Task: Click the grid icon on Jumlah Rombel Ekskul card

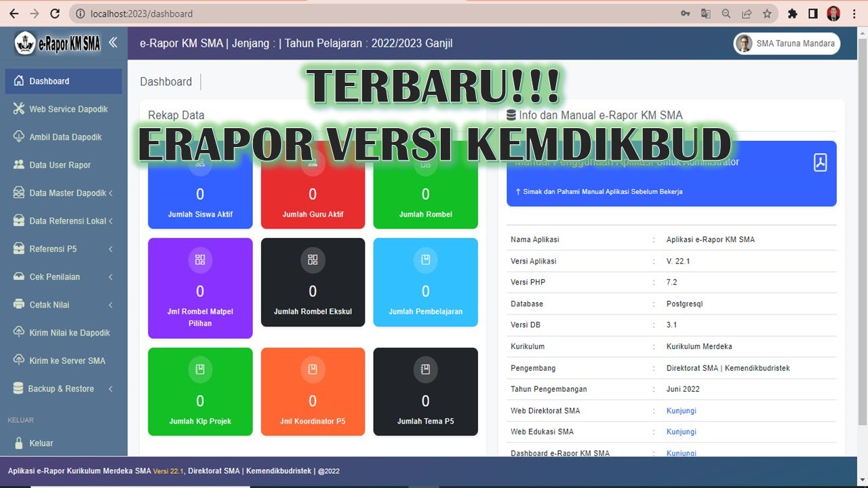Action: coord(313,260)
